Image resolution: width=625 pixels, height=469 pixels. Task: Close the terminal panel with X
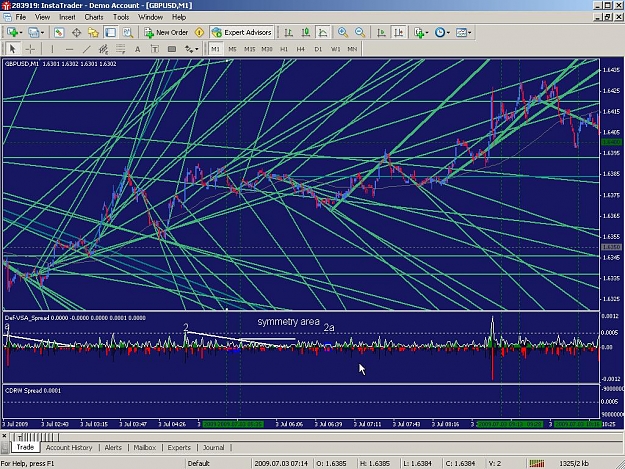pyautogui.click(x=4, y=436)
